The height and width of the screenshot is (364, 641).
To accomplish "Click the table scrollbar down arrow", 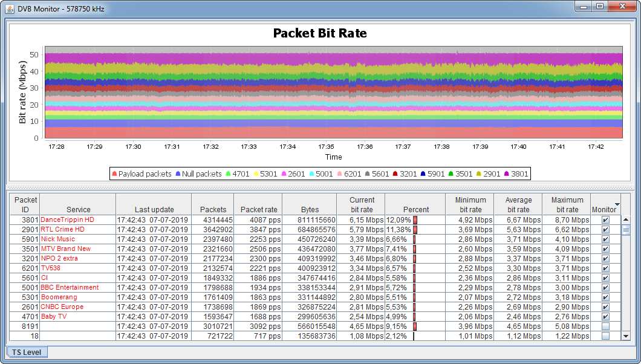I will [x=626, y=336].
